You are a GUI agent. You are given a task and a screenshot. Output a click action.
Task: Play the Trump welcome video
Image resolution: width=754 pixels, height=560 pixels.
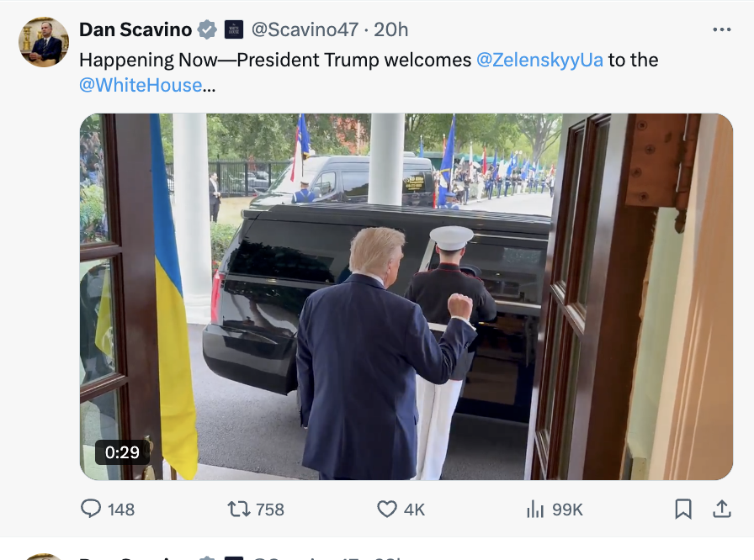pos(406,297)
